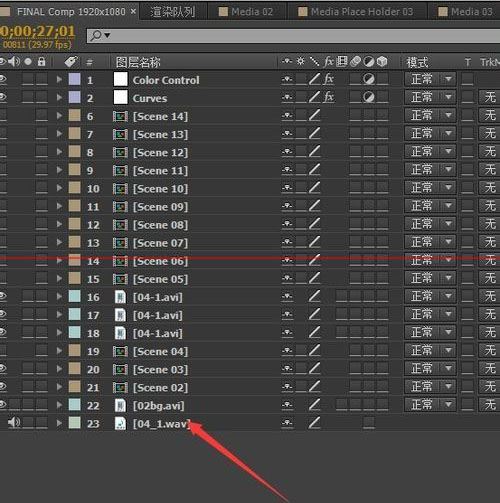The image size is (500, 503).
Task: Click the adjustment layer switch on Color Control
Action: pos(369,79)
